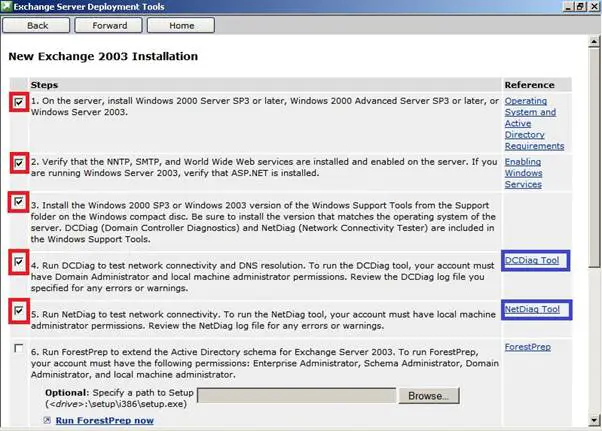Click the 'New Exchange 2003 Installation' heading
Screen dimensions: 602x431
(103, 56)
